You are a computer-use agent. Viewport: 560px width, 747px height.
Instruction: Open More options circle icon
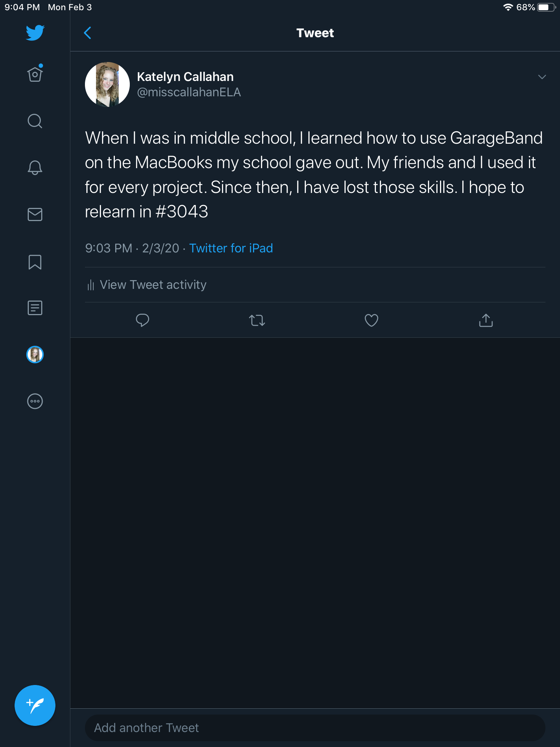(35, 401)
